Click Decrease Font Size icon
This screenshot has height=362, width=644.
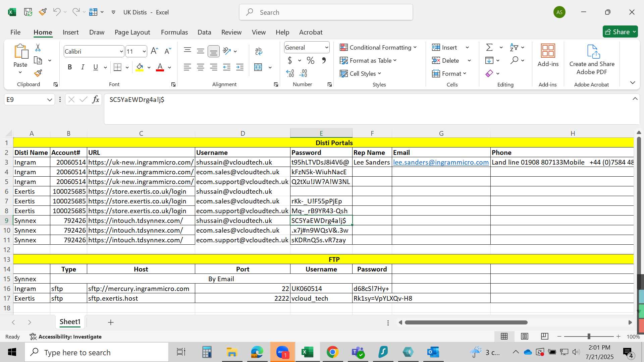(x=168, y=51)
